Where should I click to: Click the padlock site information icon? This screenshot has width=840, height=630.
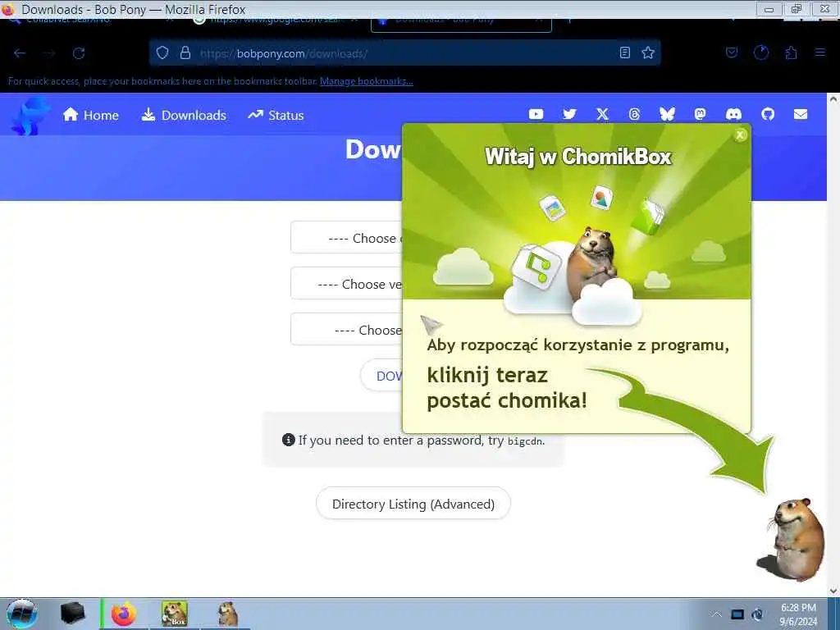pos(185,52)
